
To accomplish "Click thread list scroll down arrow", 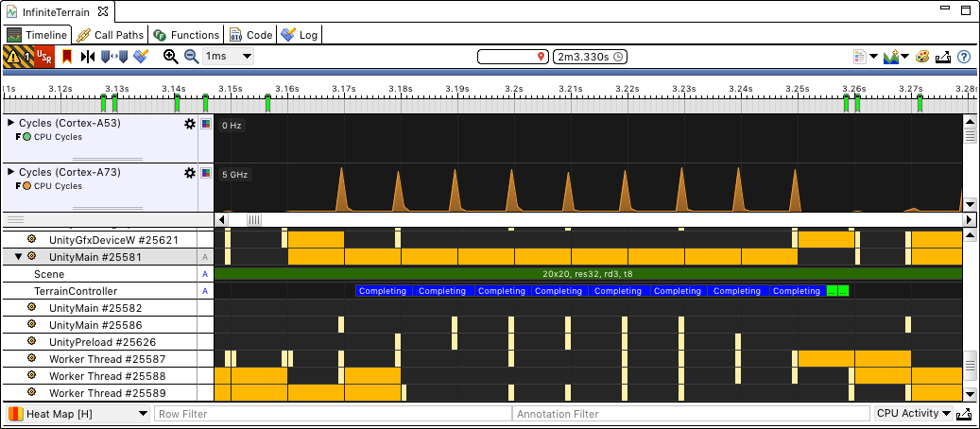I will [970, 394].
